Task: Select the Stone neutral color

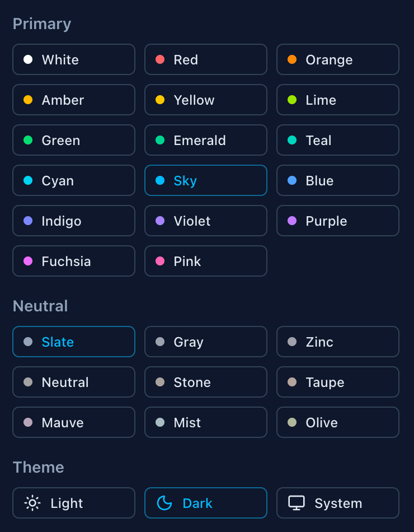Action: coord(205,382)
